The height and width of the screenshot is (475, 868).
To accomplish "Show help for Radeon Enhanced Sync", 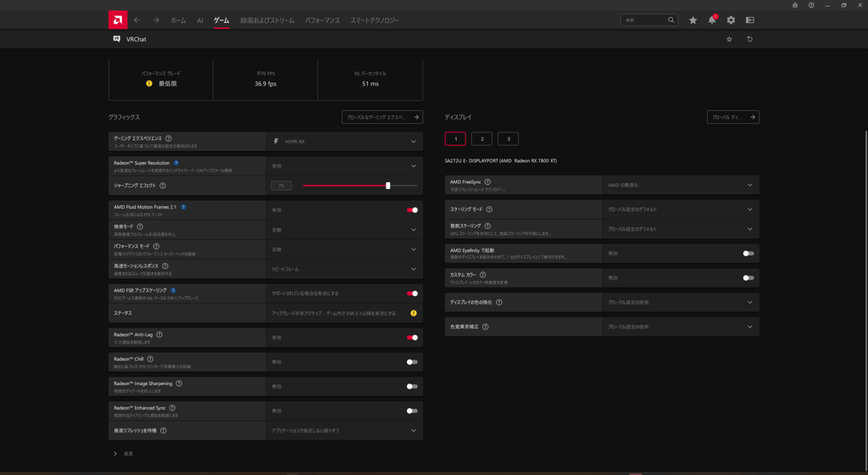I will click(172, 407).
